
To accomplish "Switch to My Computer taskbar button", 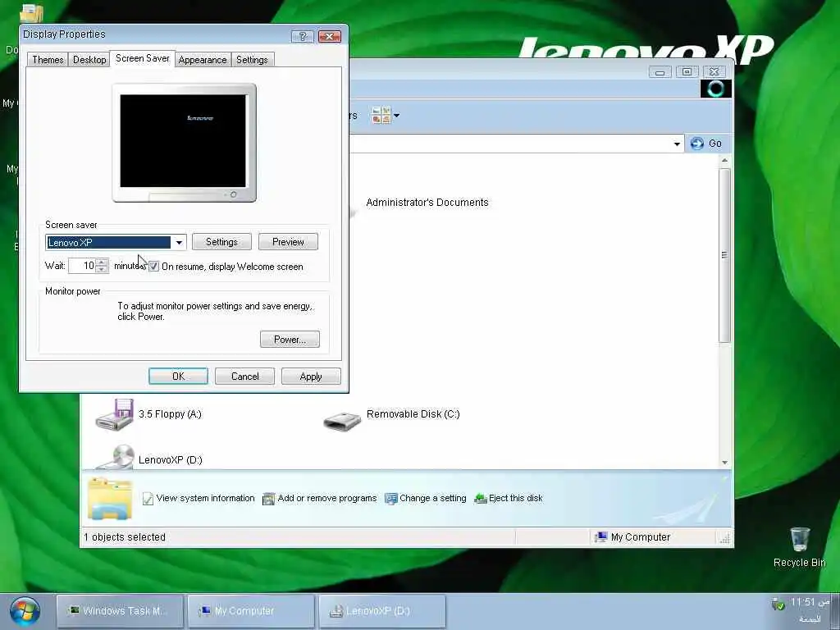I will tap(251, 610).
